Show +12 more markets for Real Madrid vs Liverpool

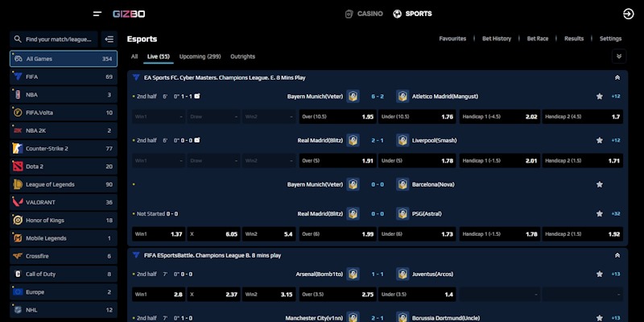click(x=616, y=140)
